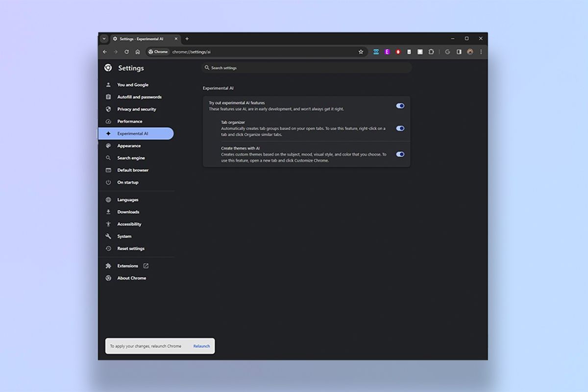Click the bookmark star in the address bar
Screen dimensions: 588x392
pos(361,51)
